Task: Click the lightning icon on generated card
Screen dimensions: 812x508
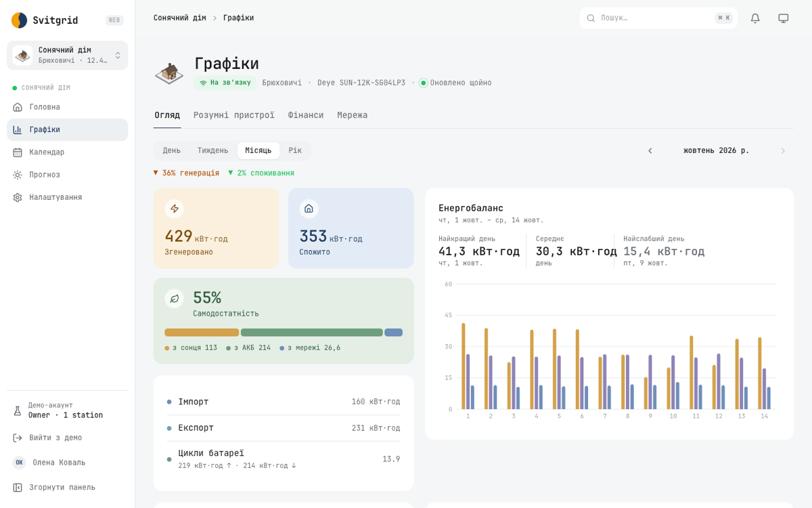Action: point(174,209)
